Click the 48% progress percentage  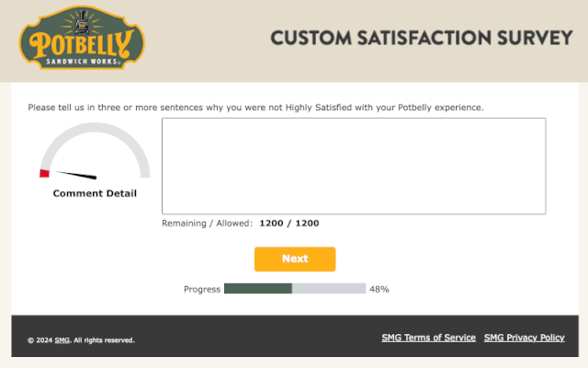pyautogui.click(x=379, y=289)
